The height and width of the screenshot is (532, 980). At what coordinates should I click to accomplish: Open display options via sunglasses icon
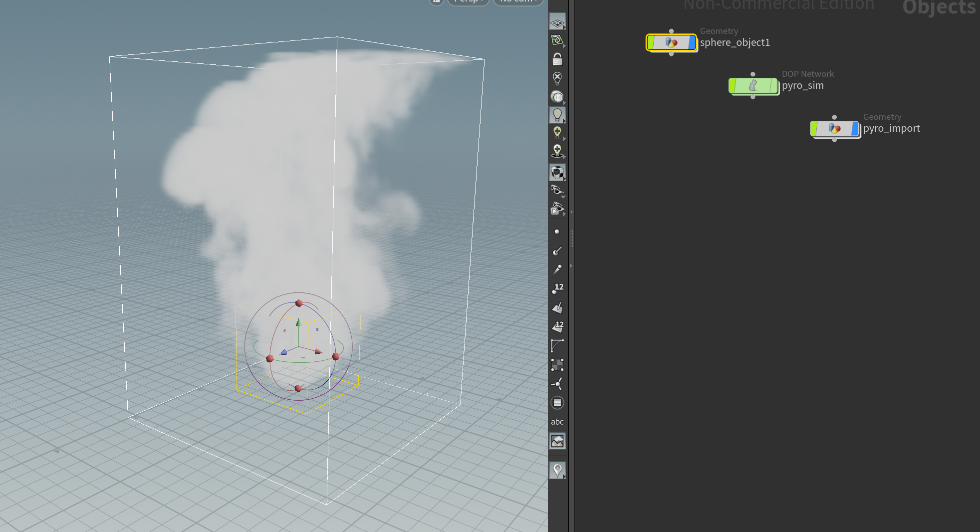click(557, 190)
